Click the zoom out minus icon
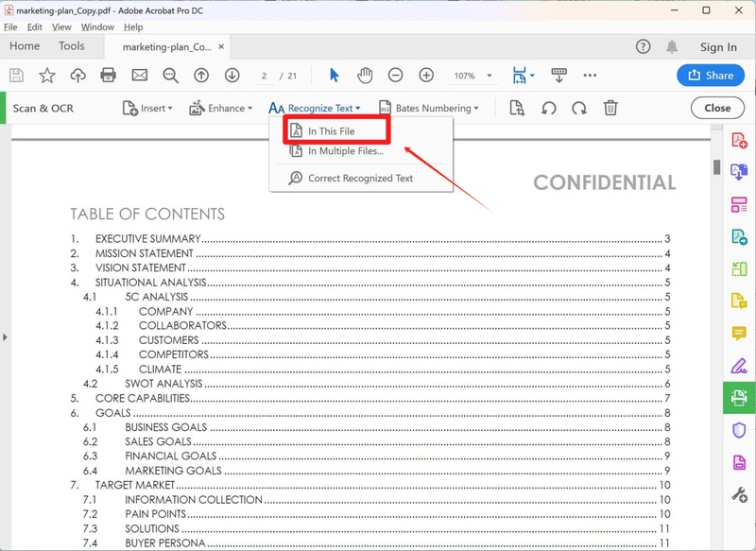Viewport: 756px width, 551px height. coord(395,76)
